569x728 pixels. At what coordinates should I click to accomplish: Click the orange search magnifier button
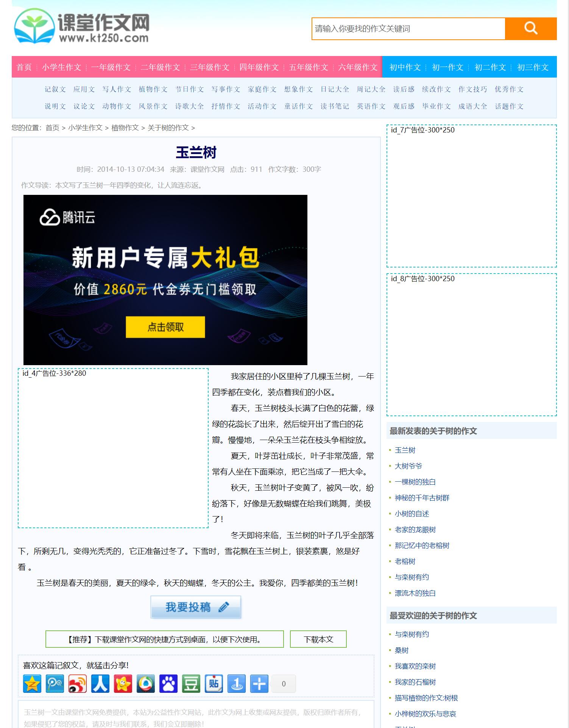pyautogui.click(x=531, y=28)
